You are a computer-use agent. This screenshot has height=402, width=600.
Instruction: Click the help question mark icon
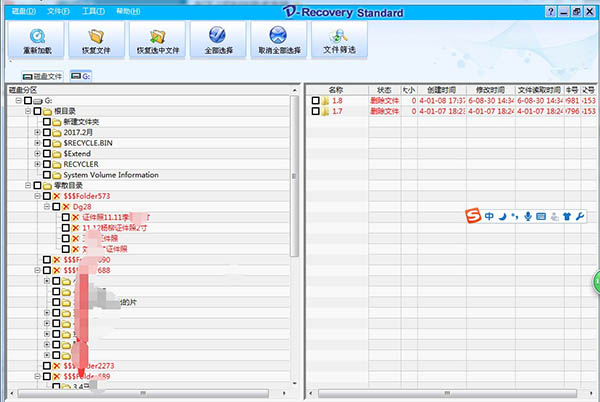(x=550, y=12)
